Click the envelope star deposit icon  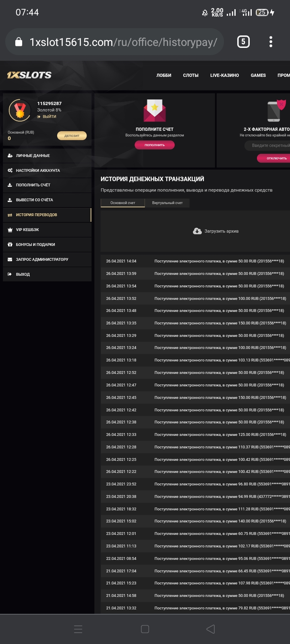point(155,111)
